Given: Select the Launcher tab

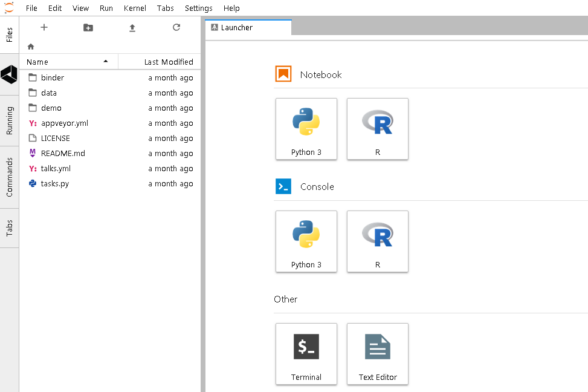Looking at the screenshot, I should click(x=248, y=27).
